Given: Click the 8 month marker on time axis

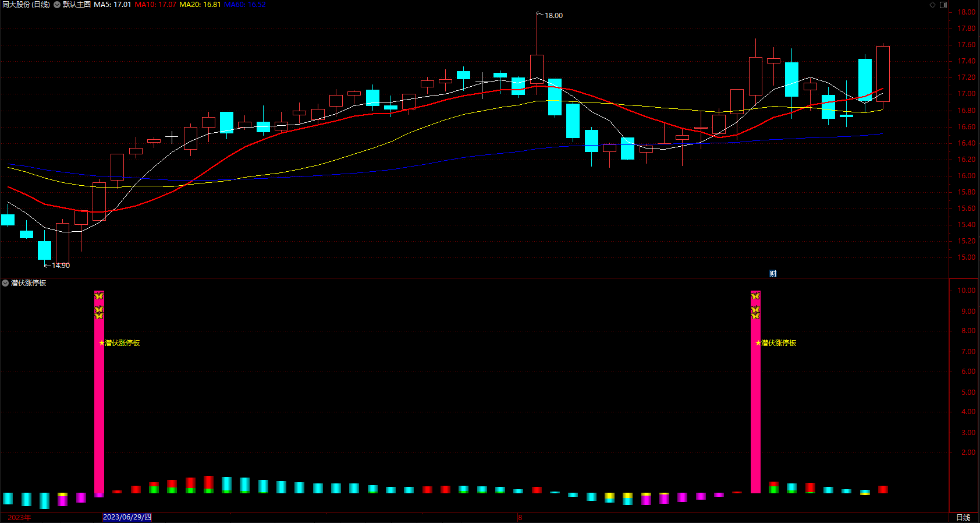Looking at the screenshot, I should tap(520, 517).
